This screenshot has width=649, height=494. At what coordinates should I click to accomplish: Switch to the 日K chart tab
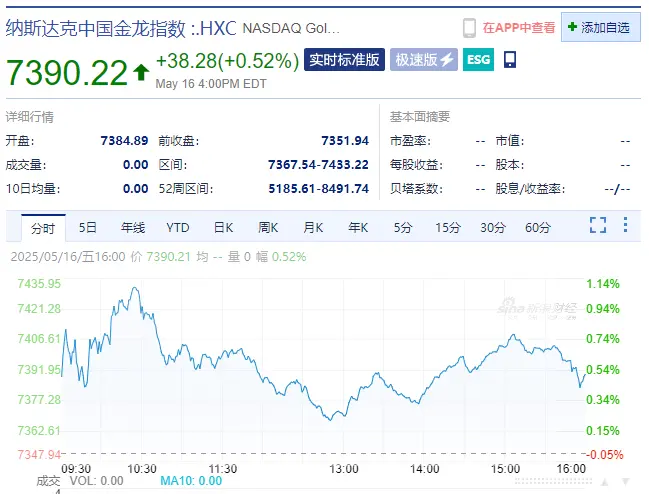pos(222,227)
